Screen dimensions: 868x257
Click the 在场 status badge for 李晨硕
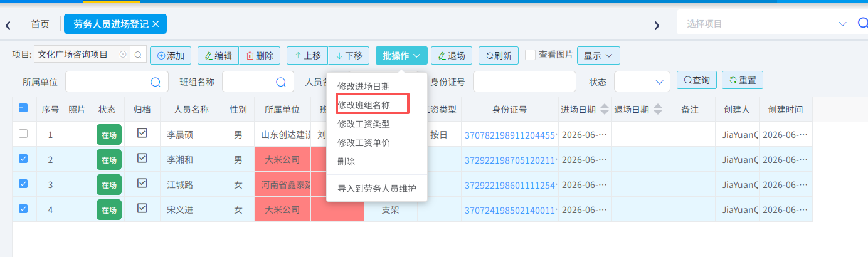[109, 135]
